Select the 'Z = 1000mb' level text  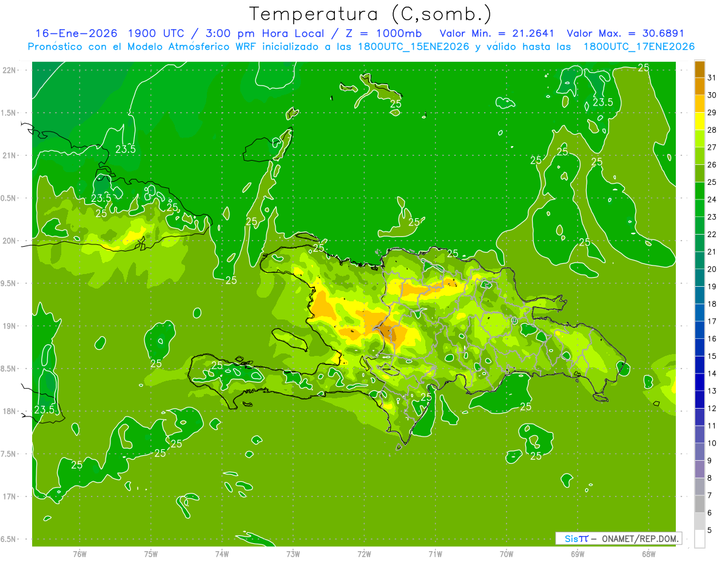click(383, 33)
